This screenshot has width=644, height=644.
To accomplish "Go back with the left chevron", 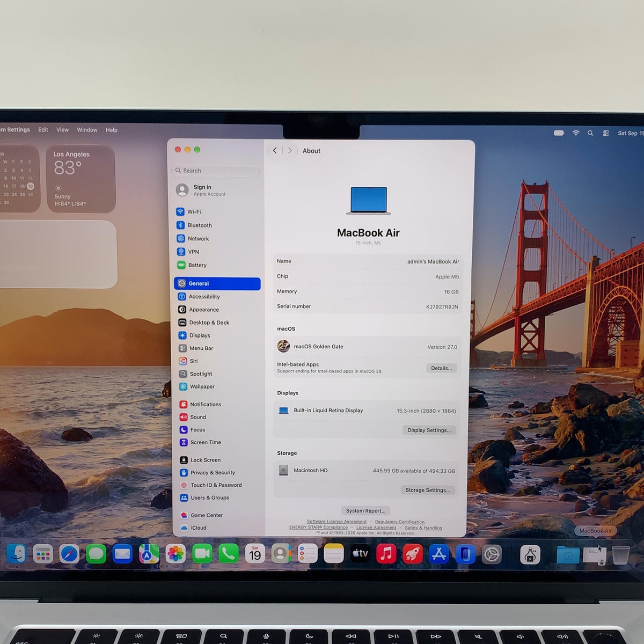I will point(275,151).
